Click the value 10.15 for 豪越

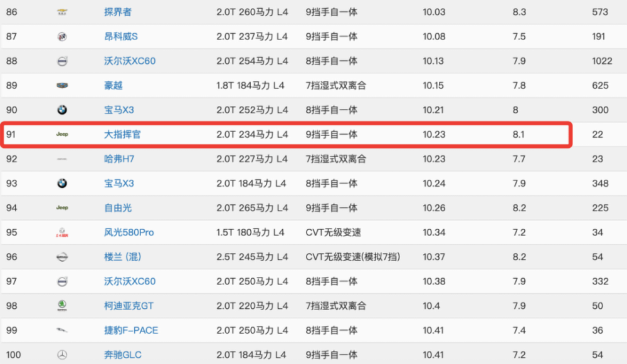(x=433, y=85)
